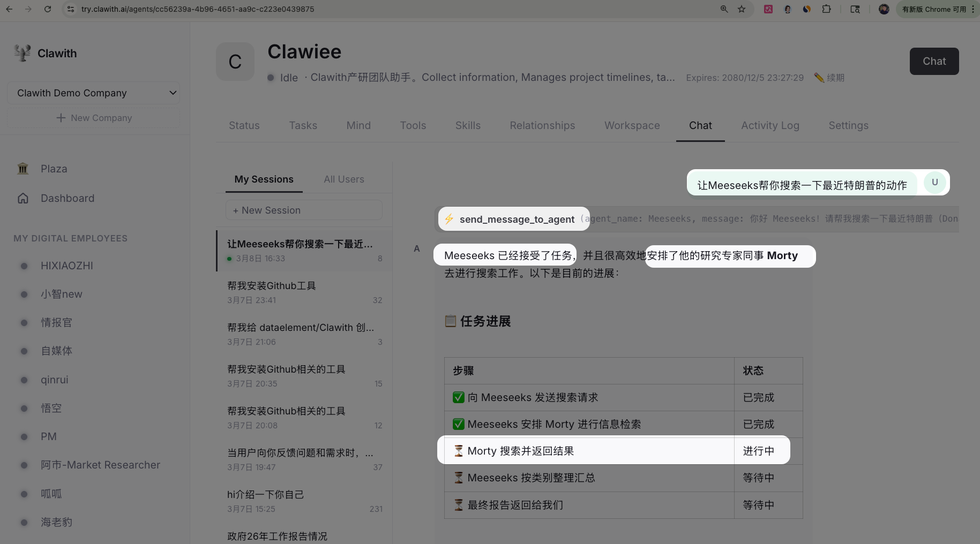Open the Workspace tab
This screenshot has height=544, width=980.
tap(632, 125)
